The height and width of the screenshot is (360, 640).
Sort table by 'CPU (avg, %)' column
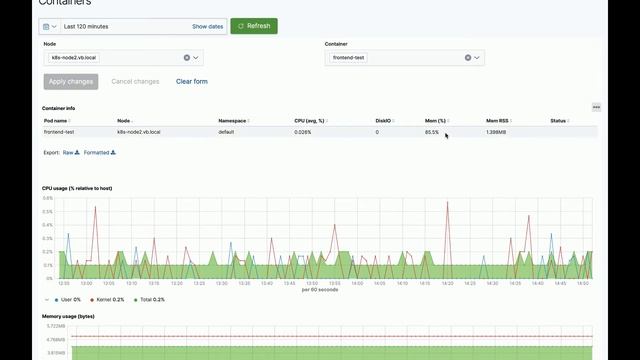click(x=311, y=121)
